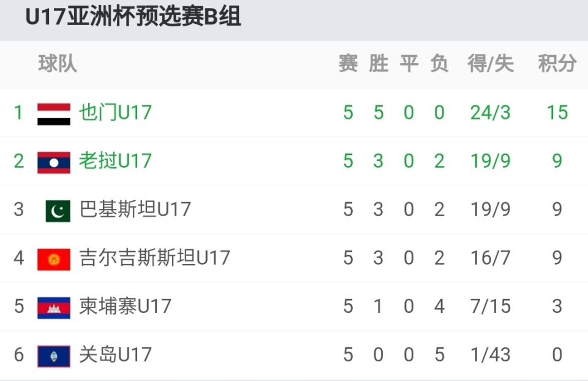Open 吉尔吉斯斯坦U17 team page
Screen dimensions: 588x381
154,258
